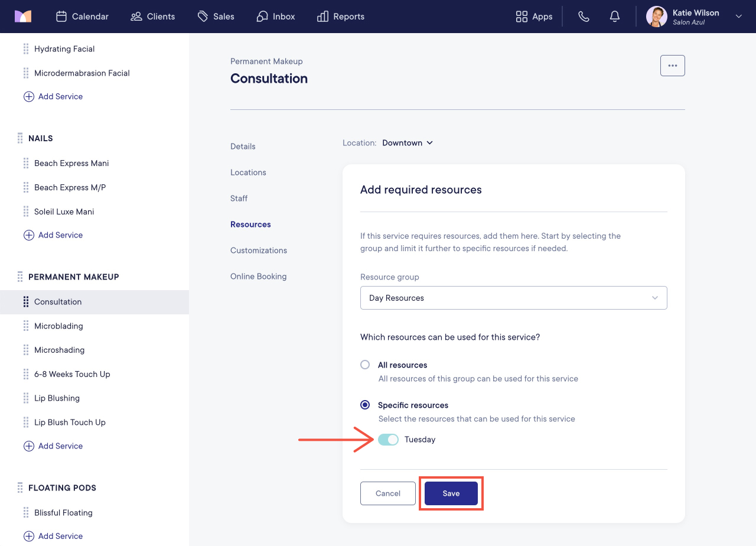Click the plus icon of Add Service under Nails
756x546 pixels.
pyautogui.click(x=28, y=235)
